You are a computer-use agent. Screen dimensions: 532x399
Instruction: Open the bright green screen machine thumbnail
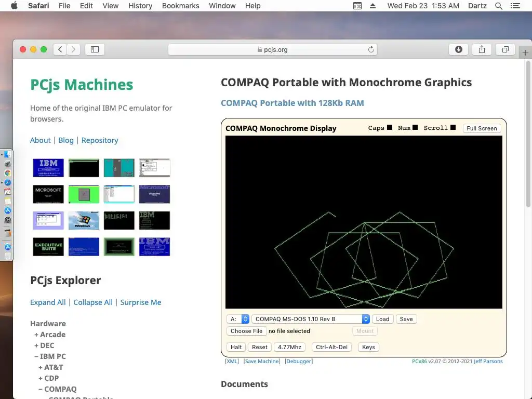click(x=84, y=194)
